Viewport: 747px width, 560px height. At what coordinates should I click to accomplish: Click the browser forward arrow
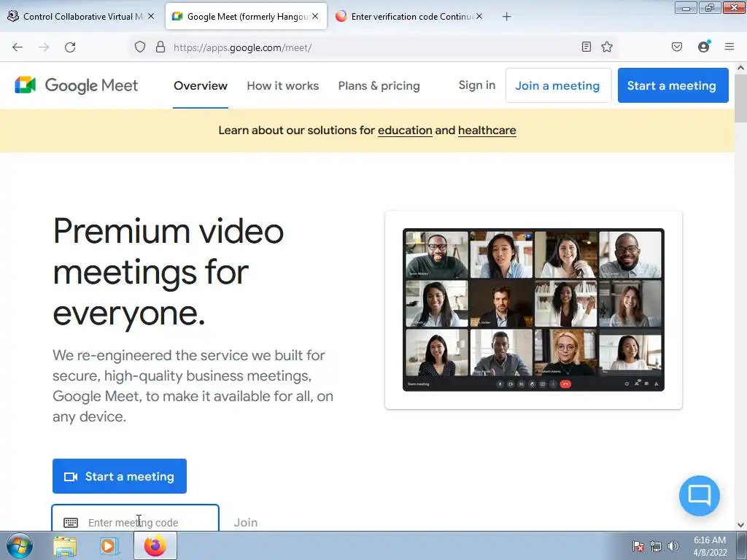44,47
